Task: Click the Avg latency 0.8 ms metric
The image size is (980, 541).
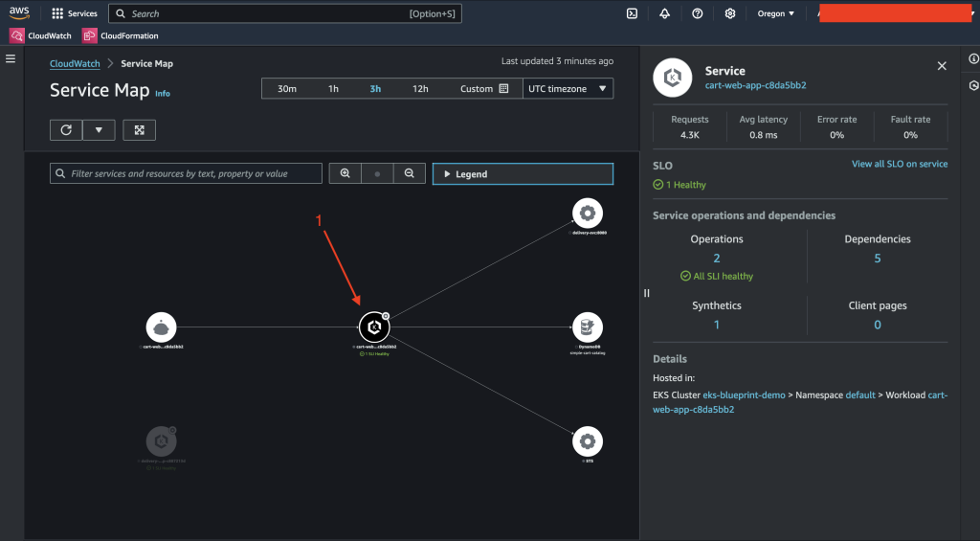Action: [763, 127]
